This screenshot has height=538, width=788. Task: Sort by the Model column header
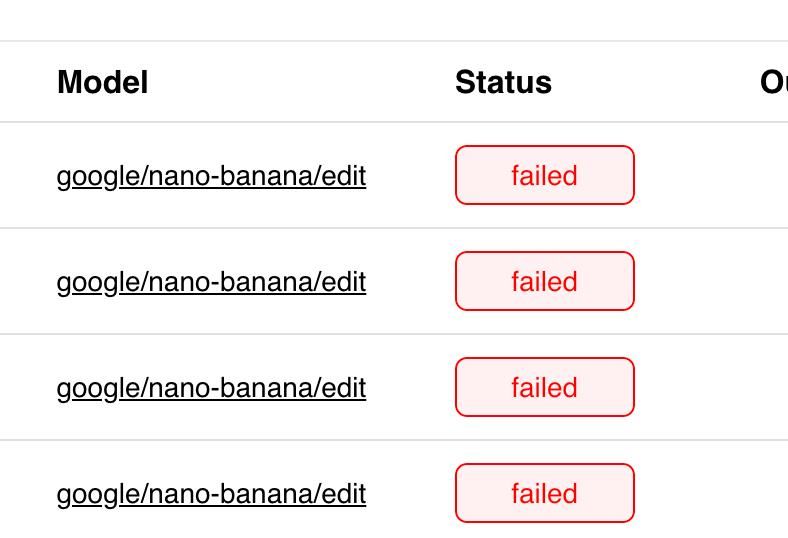[102, 82]
